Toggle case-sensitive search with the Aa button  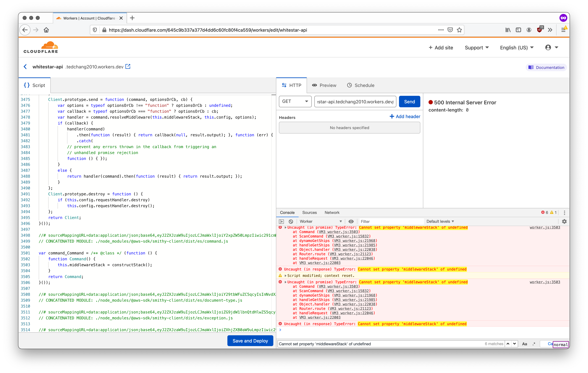coord(525,344)
